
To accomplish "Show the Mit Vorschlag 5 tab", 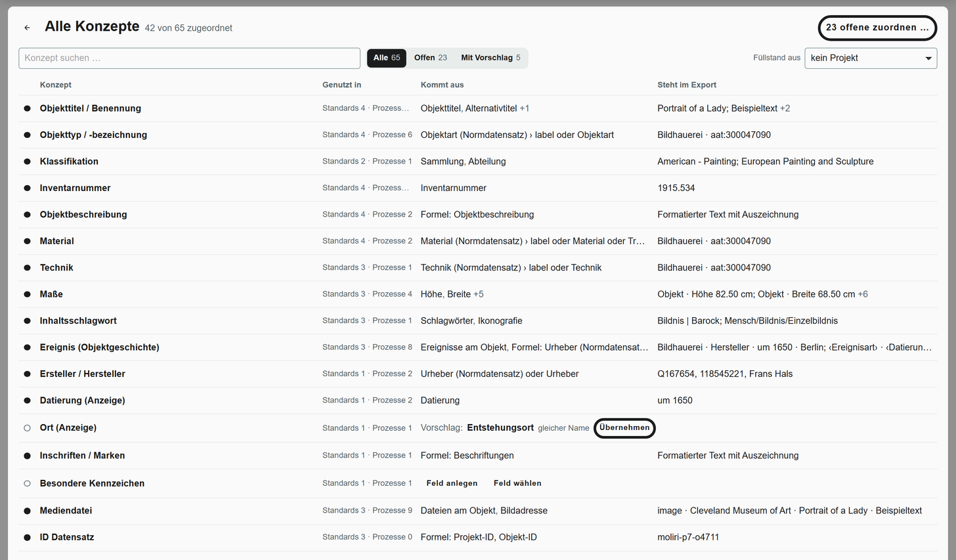I will tap(490, 58).
